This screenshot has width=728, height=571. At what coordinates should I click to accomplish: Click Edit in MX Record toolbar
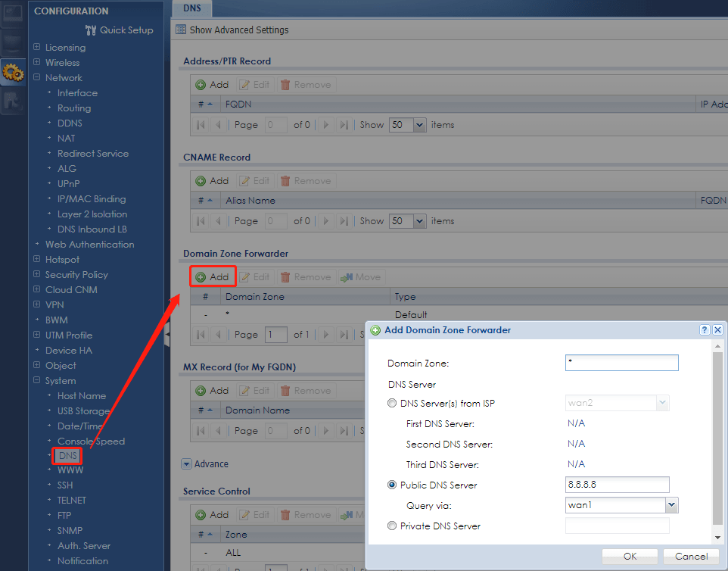coord(255,391)
